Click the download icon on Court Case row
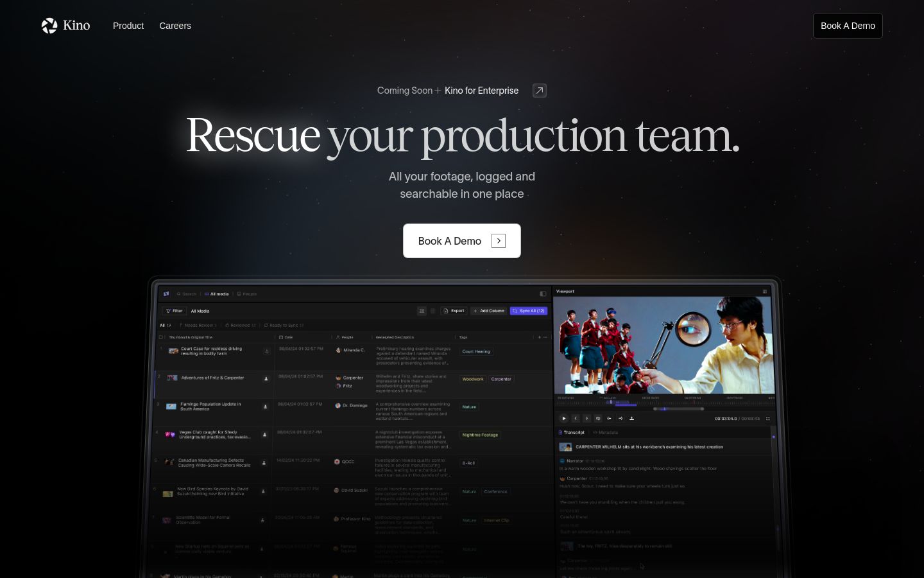 (x=266, y=351)
